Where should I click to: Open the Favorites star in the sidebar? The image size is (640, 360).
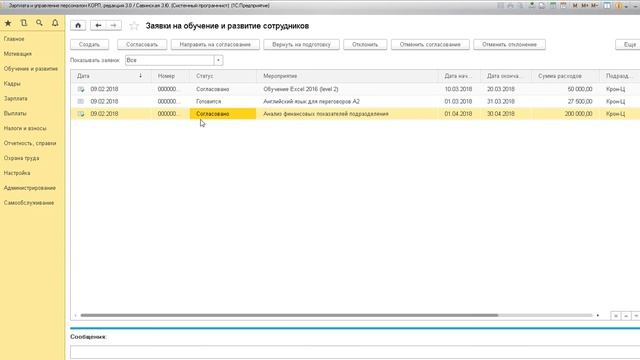(x=8, y=23)
